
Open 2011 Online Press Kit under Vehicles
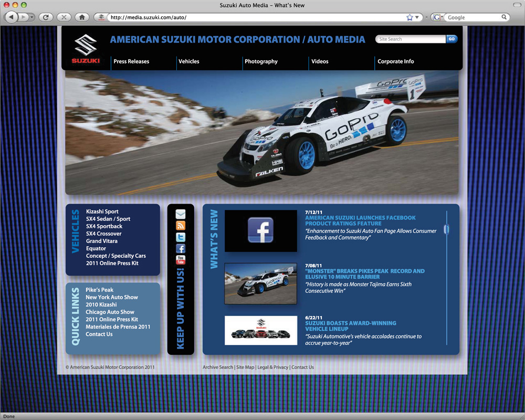[x=112, y=263]
